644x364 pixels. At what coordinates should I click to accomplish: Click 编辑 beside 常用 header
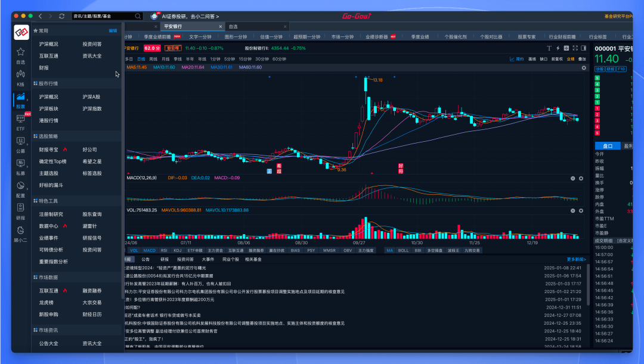(x=113, y=31)
